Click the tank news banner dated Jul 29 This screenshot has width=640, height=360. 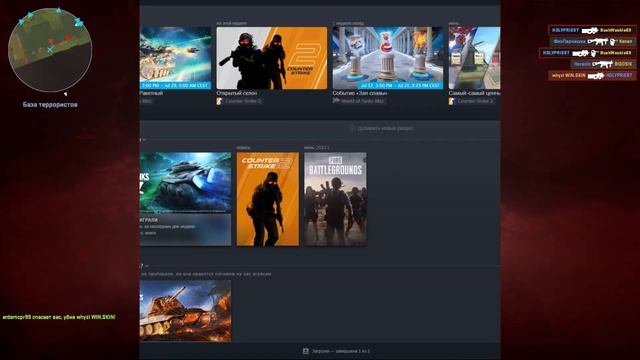(176, 58)
